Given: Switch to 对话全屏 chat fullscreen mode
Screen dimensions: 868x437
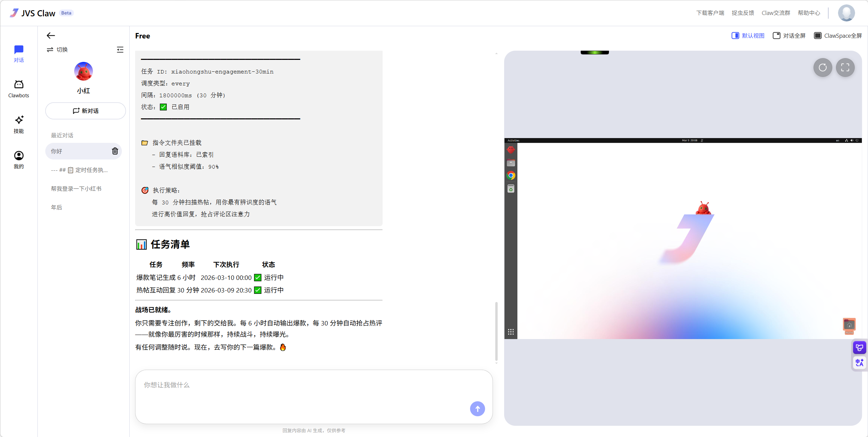Looking at the screenshot, I should point(789,35).
